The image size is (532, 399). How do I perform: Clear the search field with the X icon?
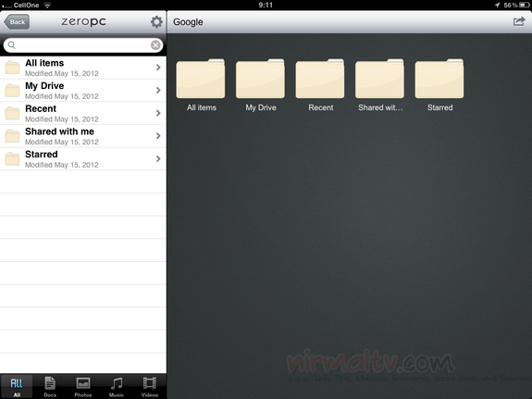coord(155,44)
